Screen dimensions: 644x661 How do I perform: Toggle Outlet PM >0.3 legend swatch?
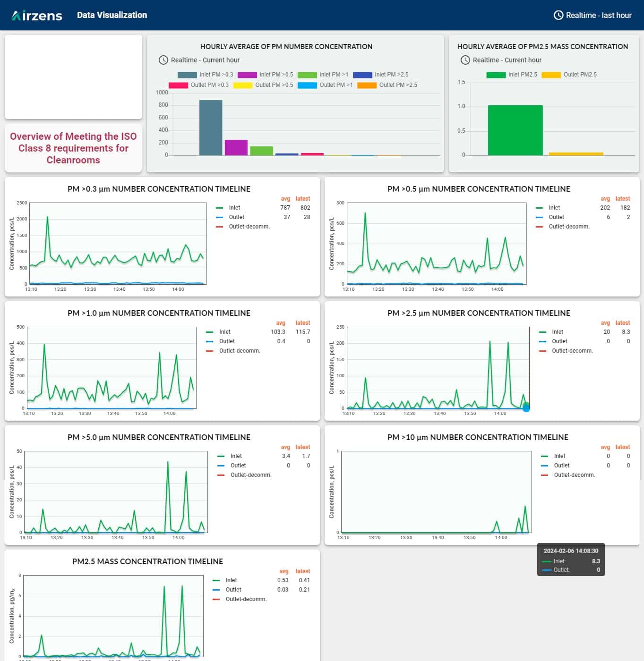[x=179, y=85]
